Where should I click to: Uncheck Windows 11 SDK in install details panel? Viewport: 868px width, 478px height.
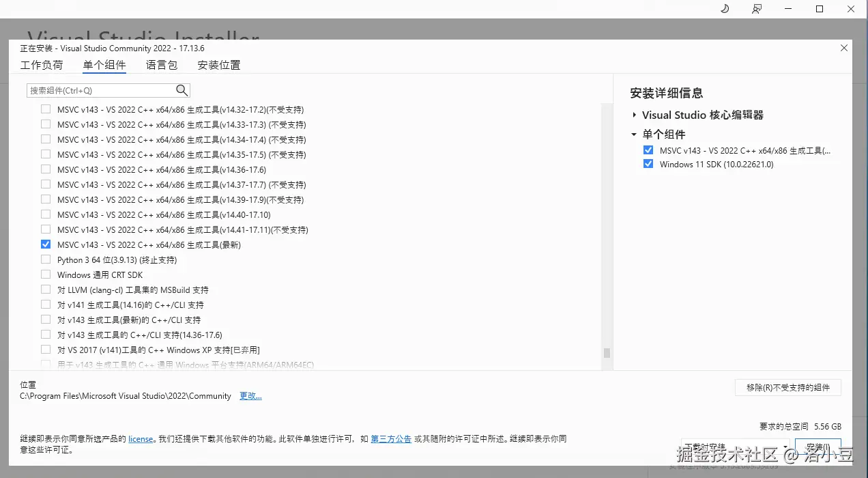[648, 164]
